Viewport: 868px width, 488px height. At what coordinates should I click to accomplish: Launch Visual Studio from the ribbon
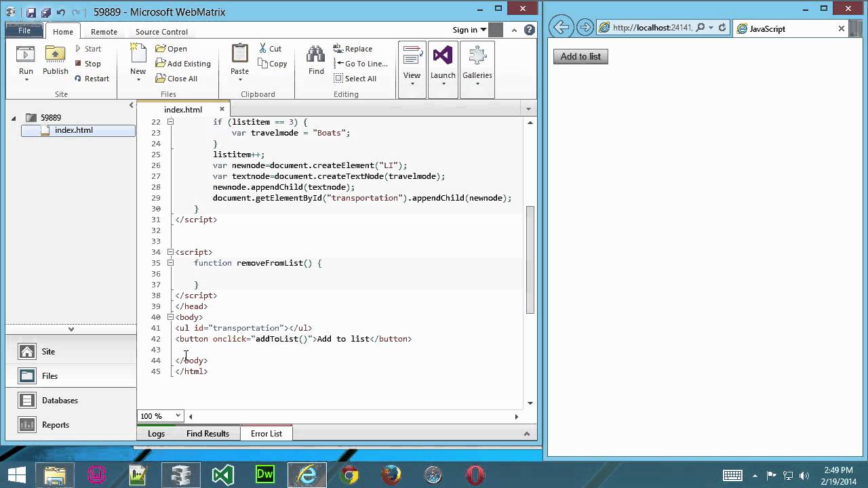(443, 56)
